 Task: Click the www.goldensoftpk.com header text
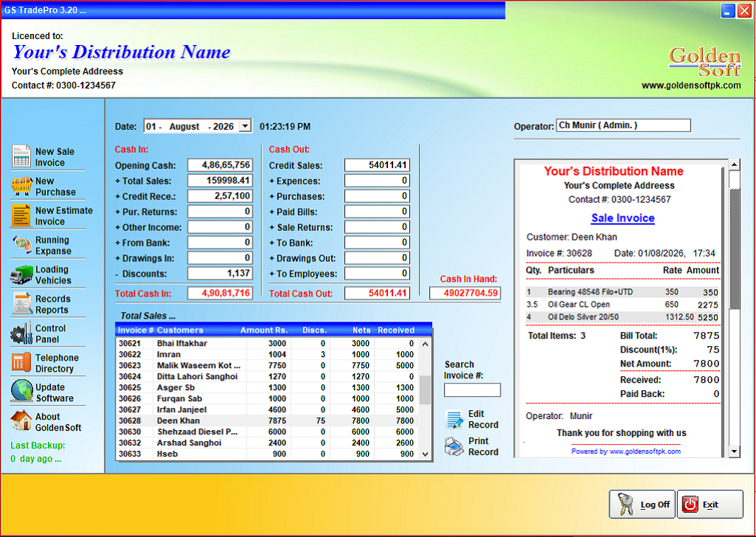691,86
